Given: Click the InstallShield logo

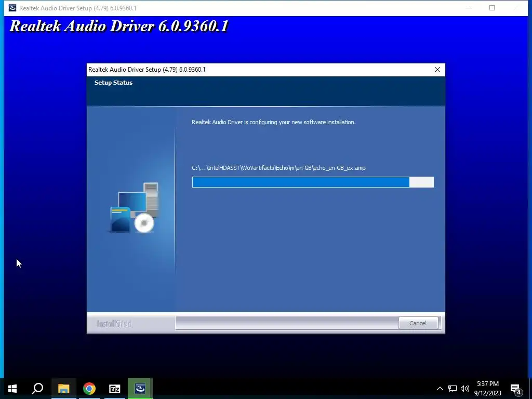Looking at the screenshot, I should coord(114,324).
